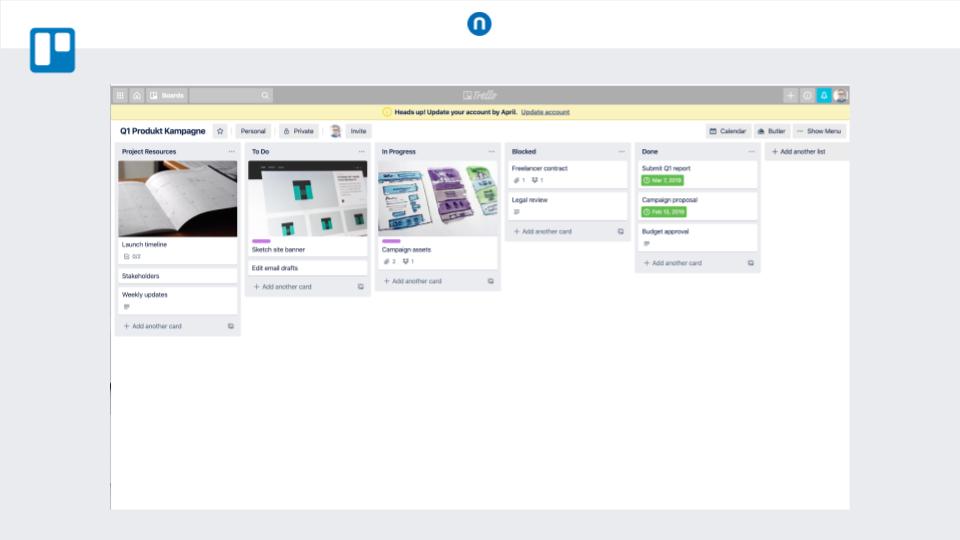Screen dimensions: 960x540
Task: Click the user avatar in top-right corner
Action: click(840, 96)
